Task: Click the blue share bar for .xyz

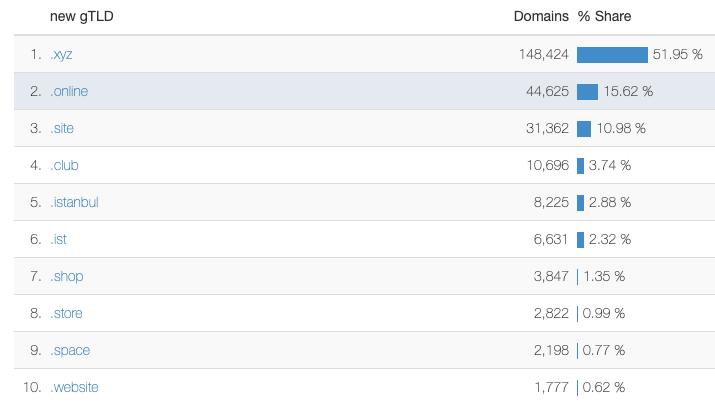Action: (612, 55)
